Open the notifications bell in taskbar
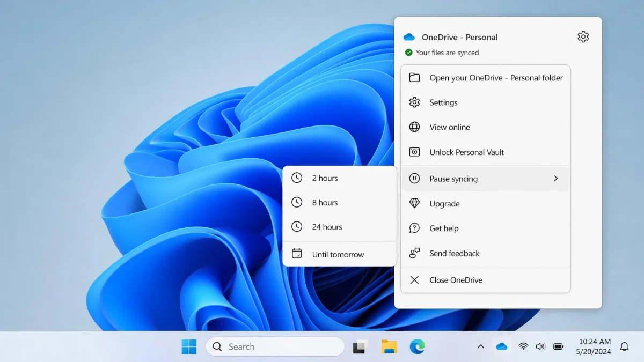Image resolution: width=644 pixels, height=362 pixels. pos(624,347)
